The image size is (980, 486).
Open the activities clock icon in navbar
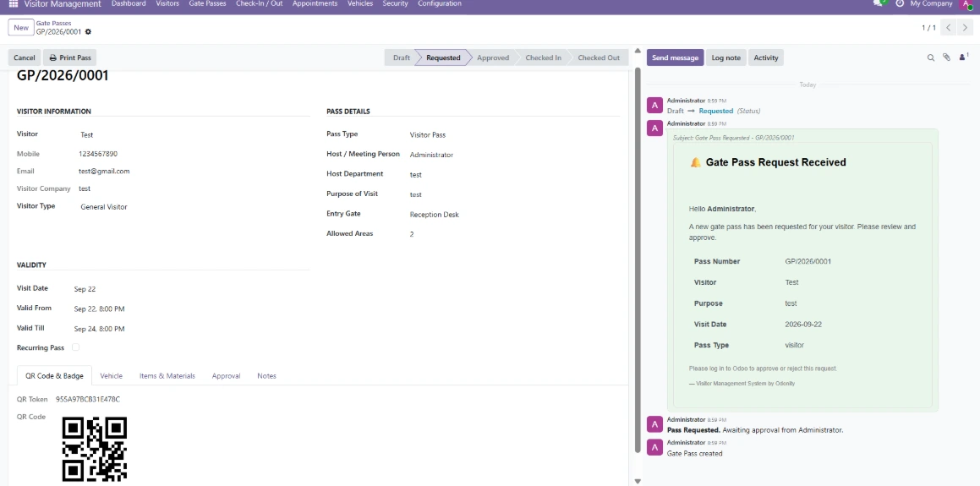coord(900,3)
